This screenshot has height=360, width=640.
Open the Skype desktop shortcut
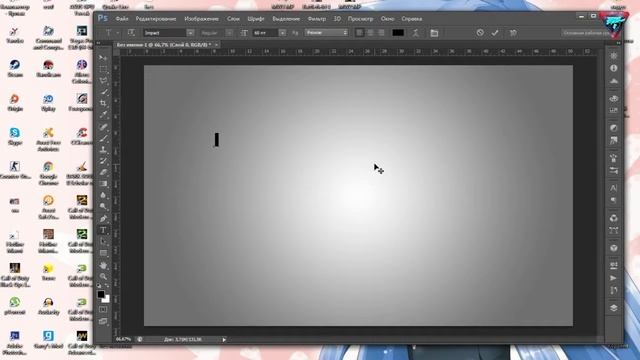coord(15,136)
